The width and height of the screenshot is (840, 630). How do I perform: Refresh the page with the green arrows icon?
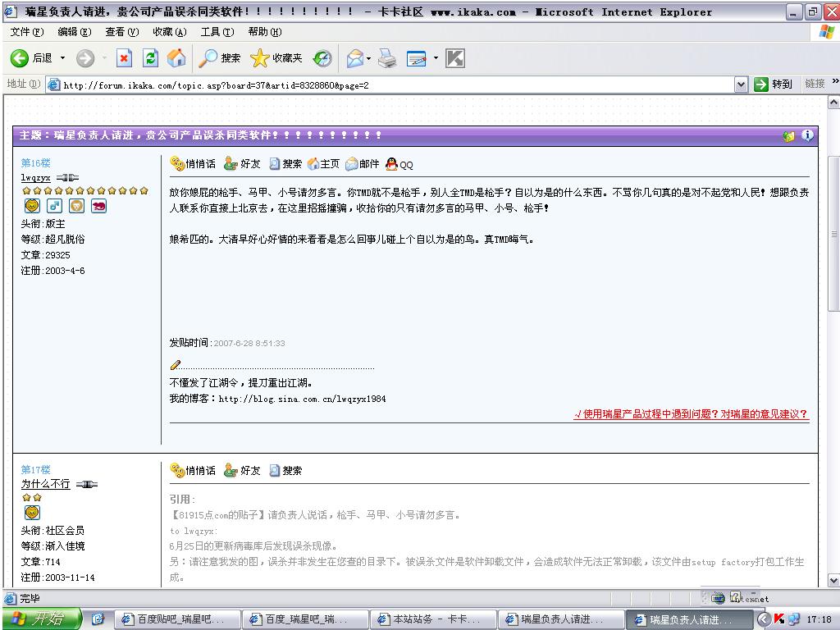coord(151,58)
